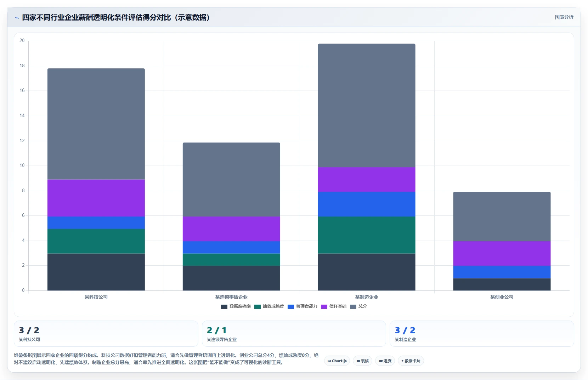Image resolution: width=588 pixels, height=380 pixels.
Task: Click the y-axis tick label 0
Action: [23, 290]
